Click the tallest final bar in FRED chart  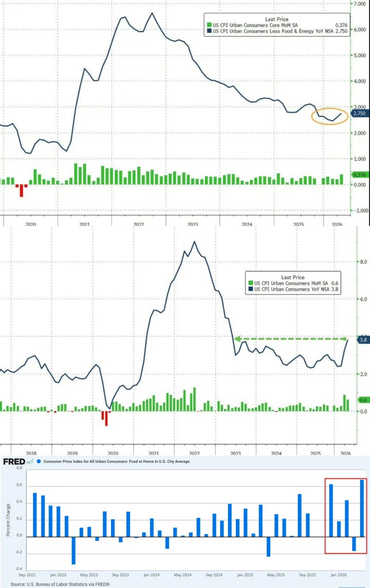pyautogui.click(x=362, y=508)
